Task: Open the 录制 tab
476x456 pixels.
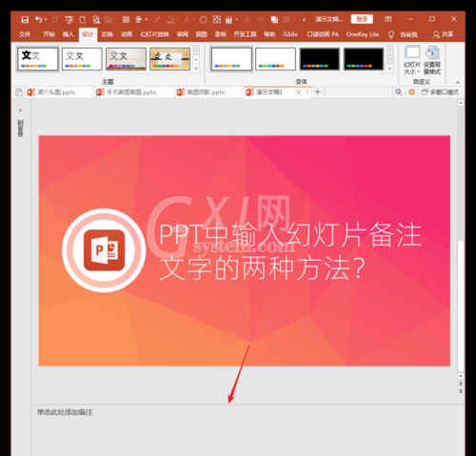Action: 220,34
